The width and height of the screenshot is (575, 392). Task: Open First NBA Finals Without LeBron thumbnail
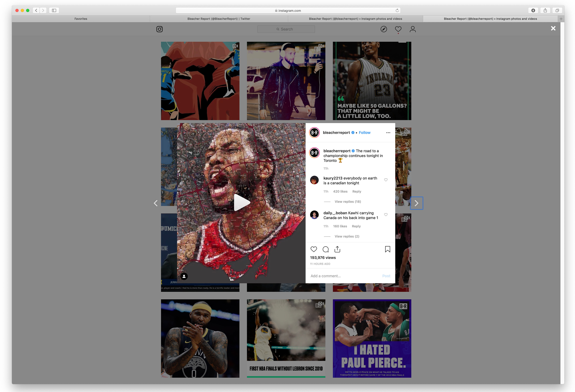286,338
